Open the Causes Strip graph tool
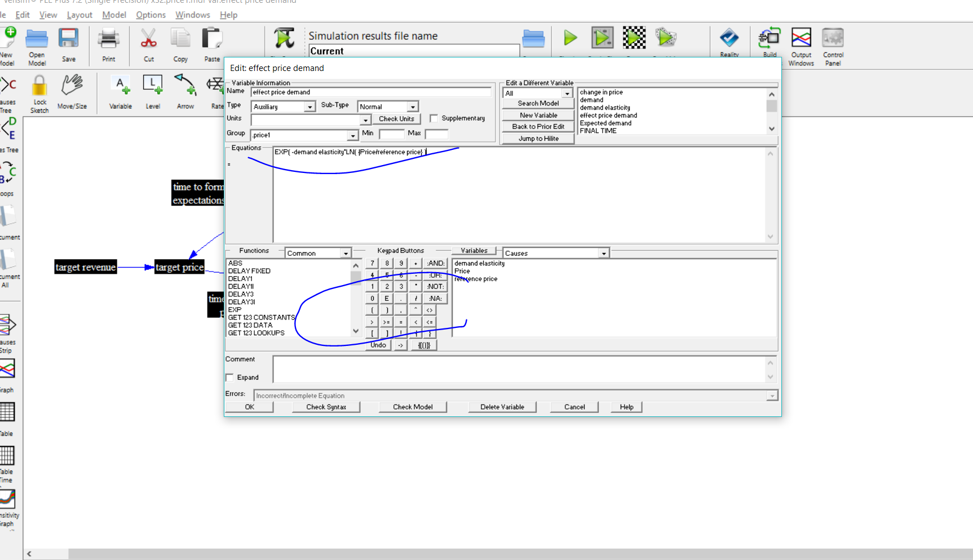 8,325
